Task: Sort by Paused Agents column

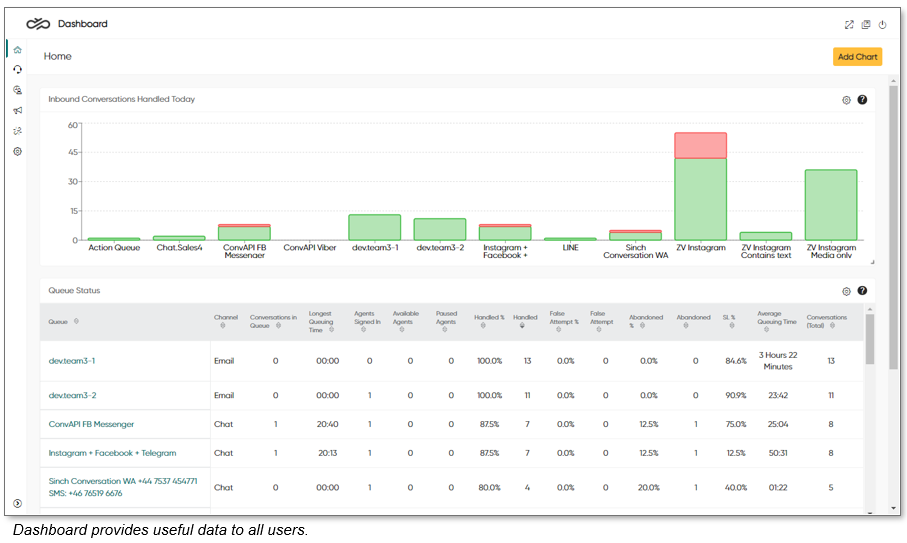Action: (444, 330)
